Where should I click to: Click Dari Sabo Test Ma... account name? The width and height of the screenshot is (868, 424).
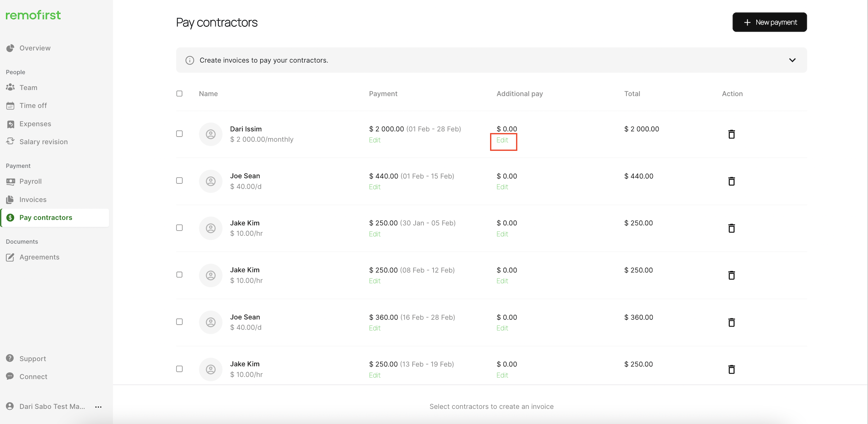click(52, 406)
